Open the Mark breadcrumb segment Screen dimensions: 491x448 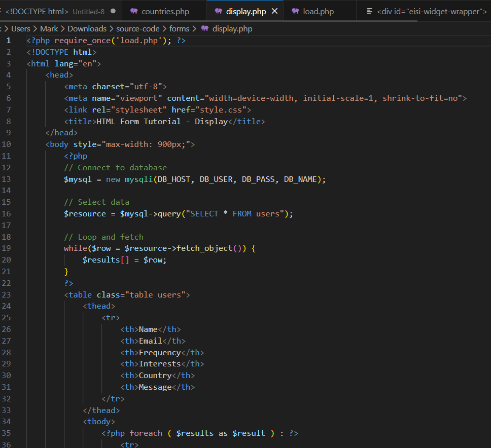point(49,29)
